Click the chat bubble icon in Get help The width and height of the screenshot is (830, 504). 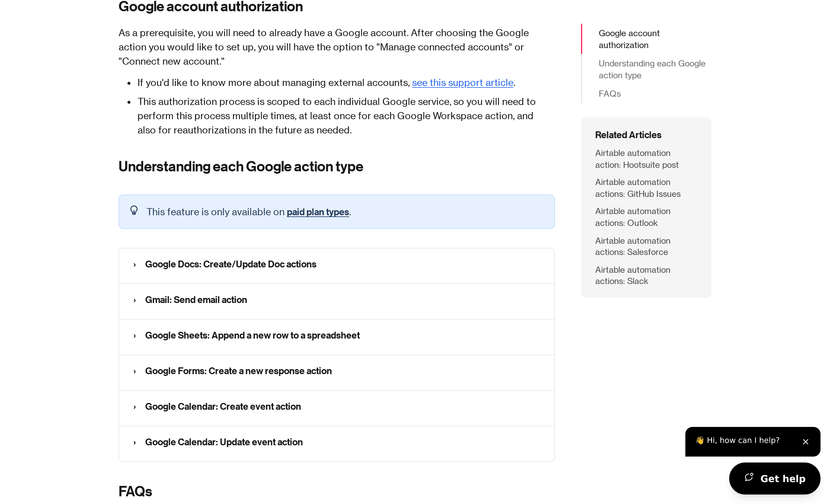point(749,477)
